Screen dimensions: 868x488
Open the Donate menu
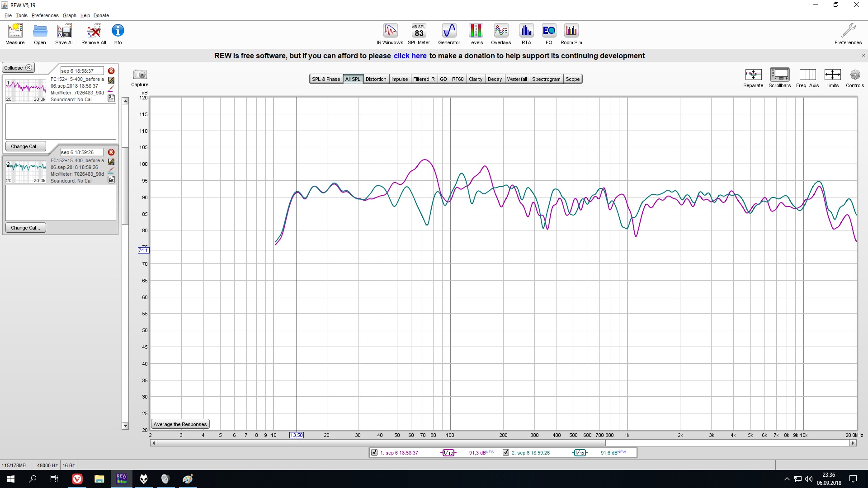[101, 15]
